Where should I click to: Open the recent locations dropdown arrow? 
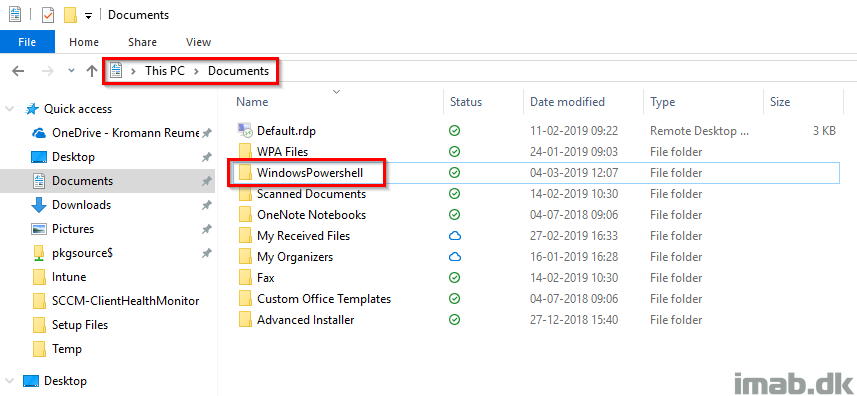(x=71, y=71)
